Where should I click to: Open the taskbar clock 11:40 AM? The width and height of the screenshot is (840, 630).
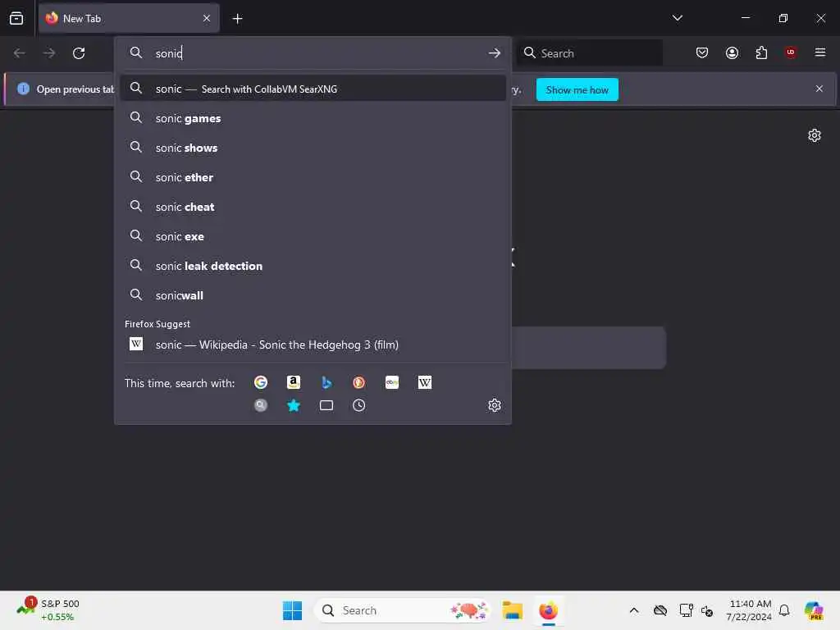(x=748, y=610)
